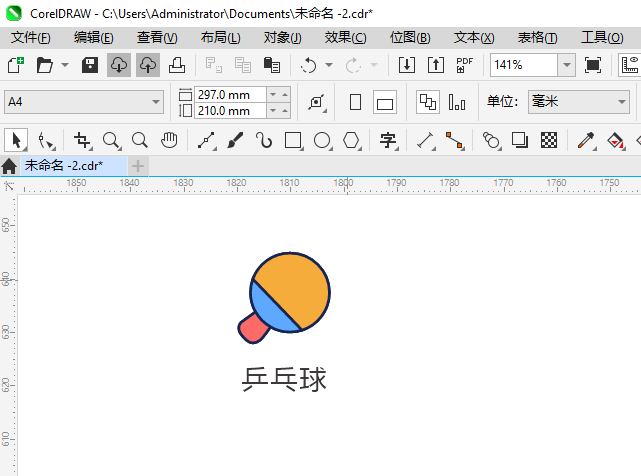Select the Connector tool
Image resolution: width=641 pixels, height=476 pixels.
click(x=454, y=140)
